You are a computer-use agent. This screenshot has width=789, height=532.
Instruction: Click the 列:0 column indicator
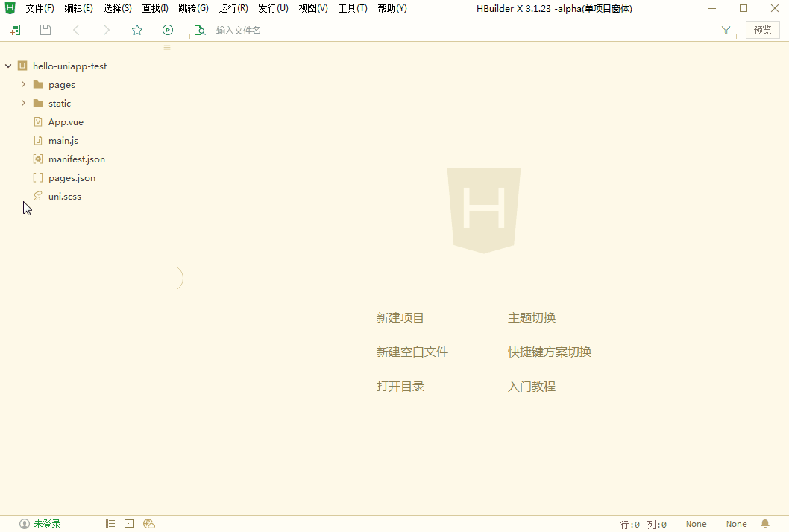click(x=657, y=525)
